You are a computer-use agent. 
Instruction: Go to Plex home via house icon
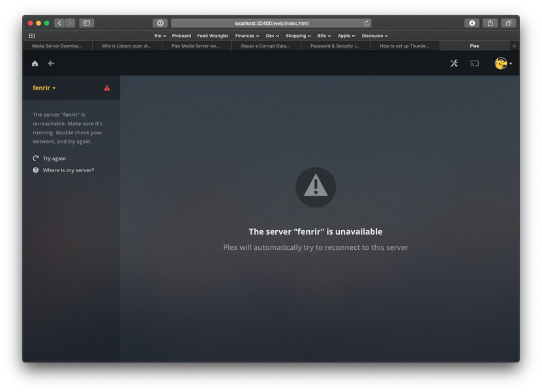coord(35,63)
